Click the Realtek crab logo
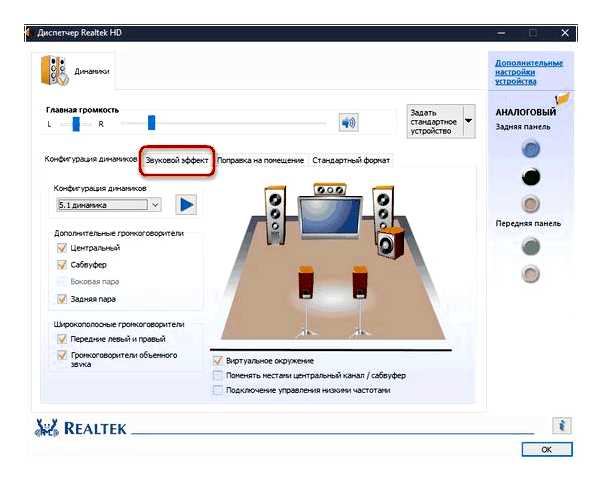The image size is (602, 483). [x=47, y=428]
